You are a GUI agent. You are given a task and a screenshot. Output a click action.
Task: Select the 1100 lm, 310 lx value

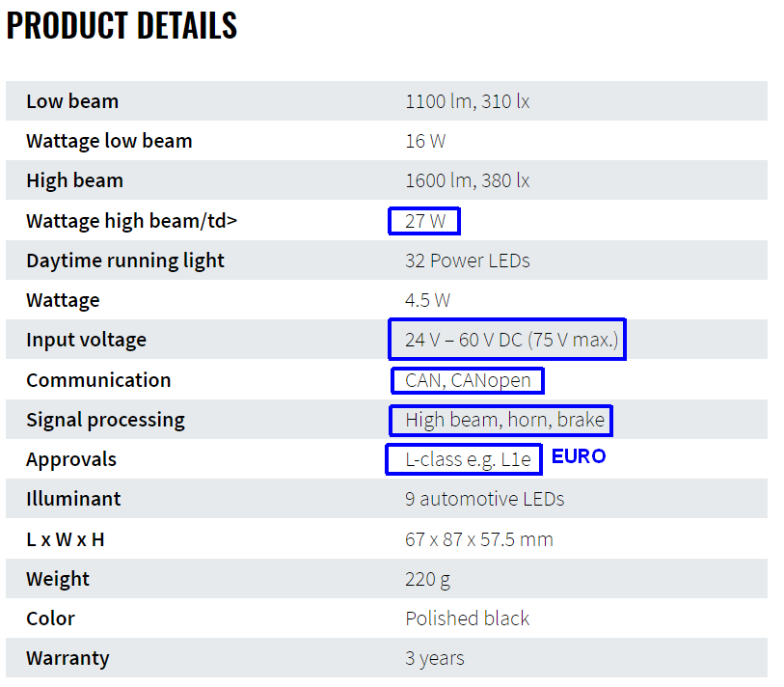point(467,101)
